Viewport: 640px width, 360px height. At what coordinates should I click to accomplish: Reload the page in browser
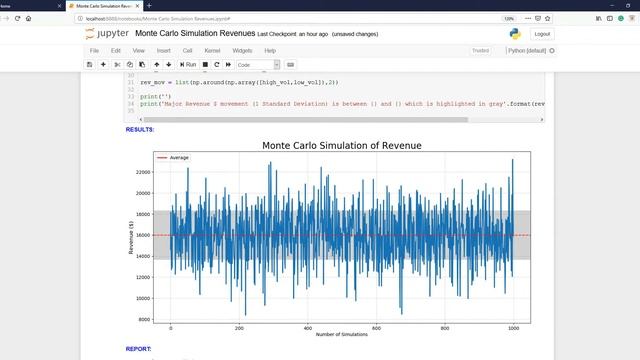point(17,18)
